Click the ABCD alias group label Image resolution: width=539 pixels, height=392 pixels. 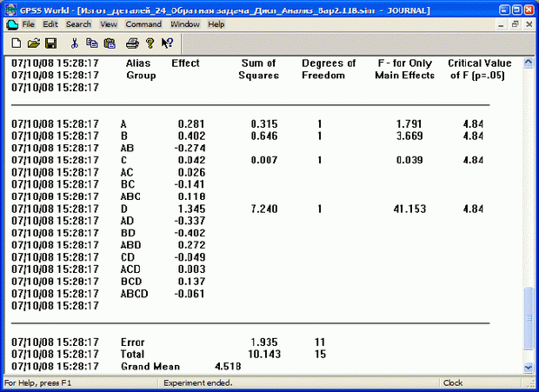pyautogui.click(x=134, y=294)
